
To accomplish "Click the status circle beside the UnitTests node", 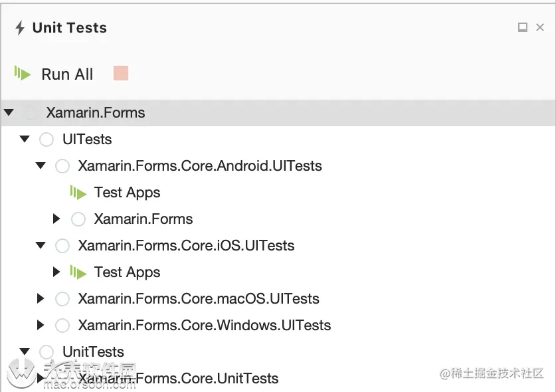I will (46, 352).
